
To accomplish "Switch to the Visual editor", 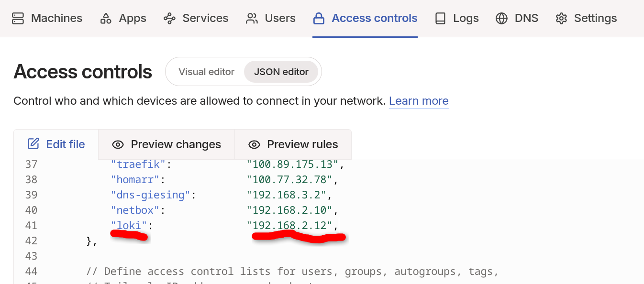I will [206, 72].
